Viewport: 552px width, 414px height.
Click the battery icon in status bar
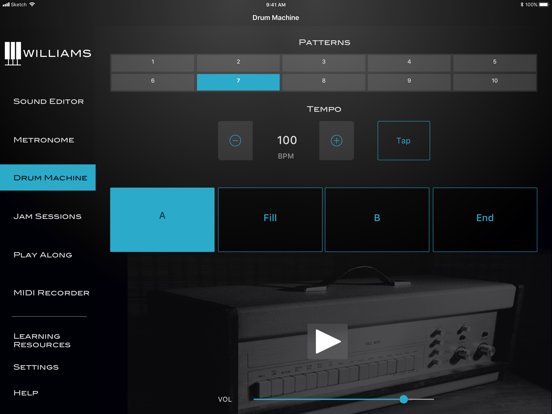tap(543, 5)
